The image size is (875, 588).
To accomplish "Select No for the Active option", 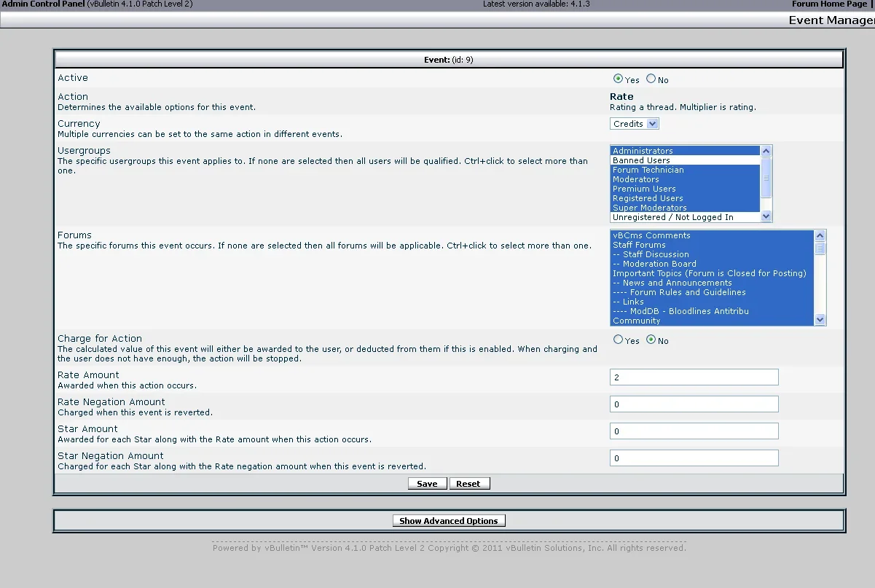I will tap(651, 79).
